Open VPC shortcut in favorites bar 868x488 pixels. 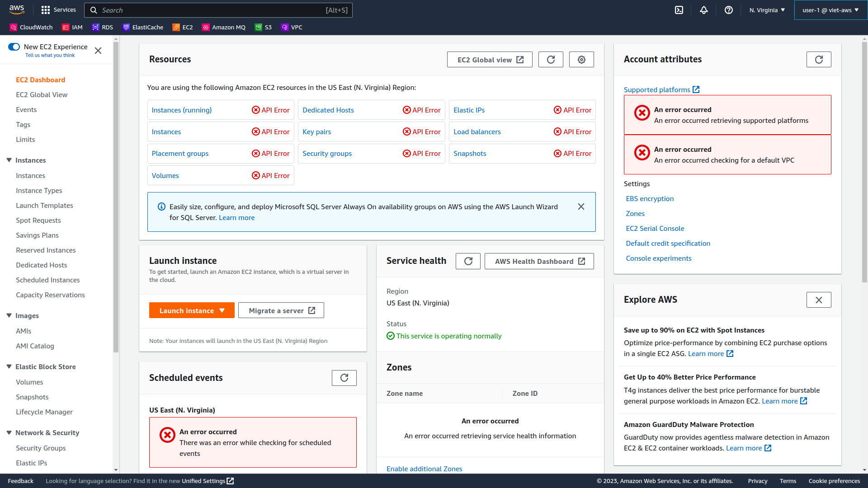pos(292,27)
